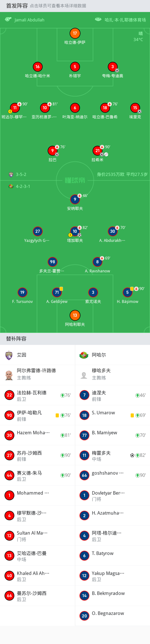The height and width of the screenshot is (644, 150).
Task: Select goalkeeper number 13 阿哈利耶夫
Action: 75,315
